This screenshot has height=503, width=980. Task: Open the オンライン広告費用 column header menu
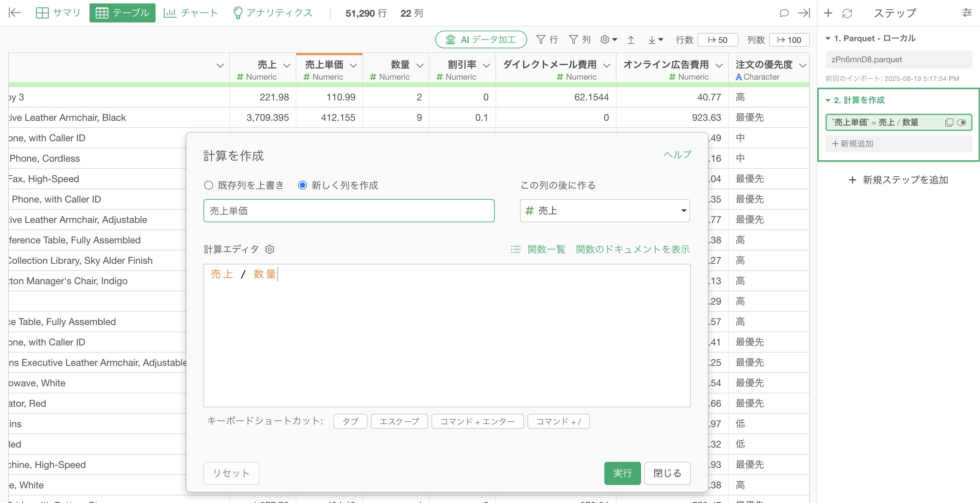pos(719,65)
